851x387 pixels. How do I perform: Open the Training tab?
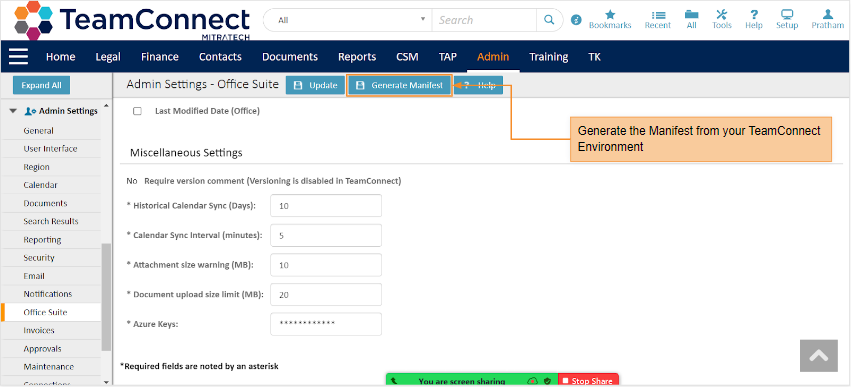click(x=549, y=56)
